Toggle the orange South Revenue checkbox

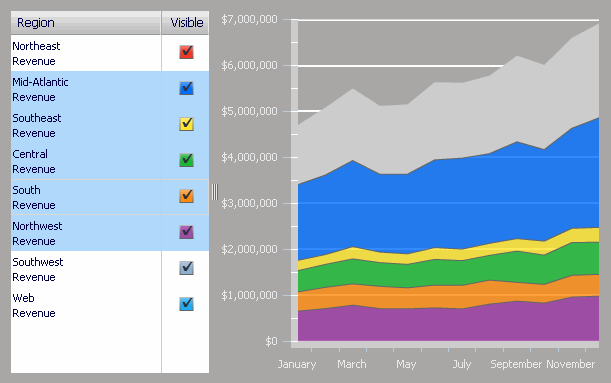point(186,196)
